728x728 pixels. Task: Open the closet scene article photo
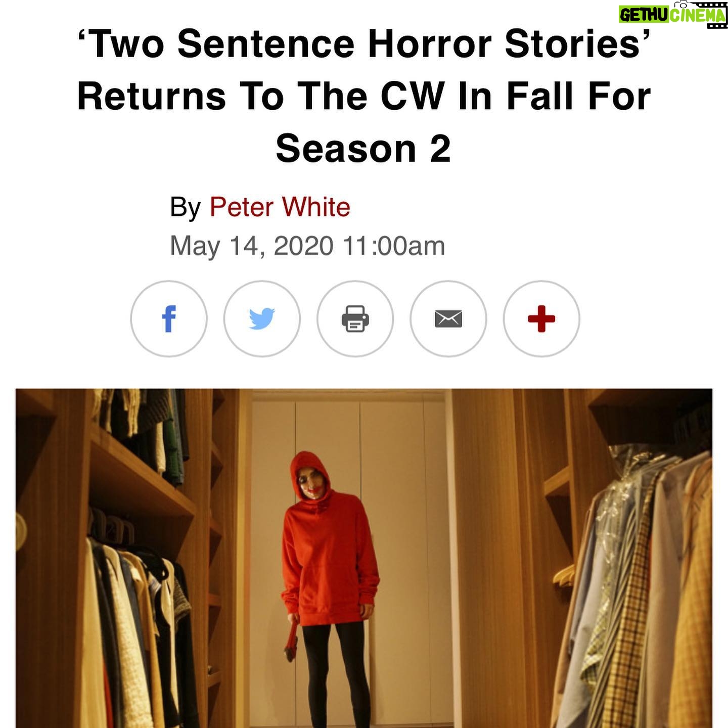coord(364,558)
